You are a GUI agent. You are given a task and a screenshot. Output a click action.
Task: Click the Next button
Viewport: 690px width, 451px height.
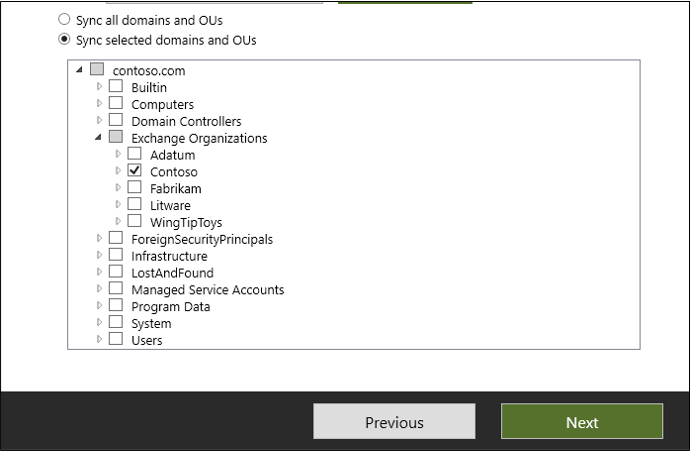pos(581,422)
